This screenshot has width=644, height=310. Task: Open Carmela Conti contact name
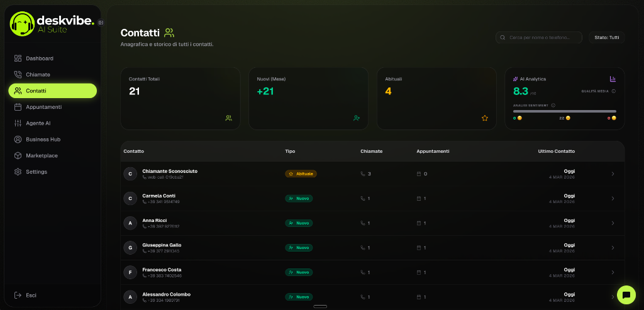click(158, 196)
